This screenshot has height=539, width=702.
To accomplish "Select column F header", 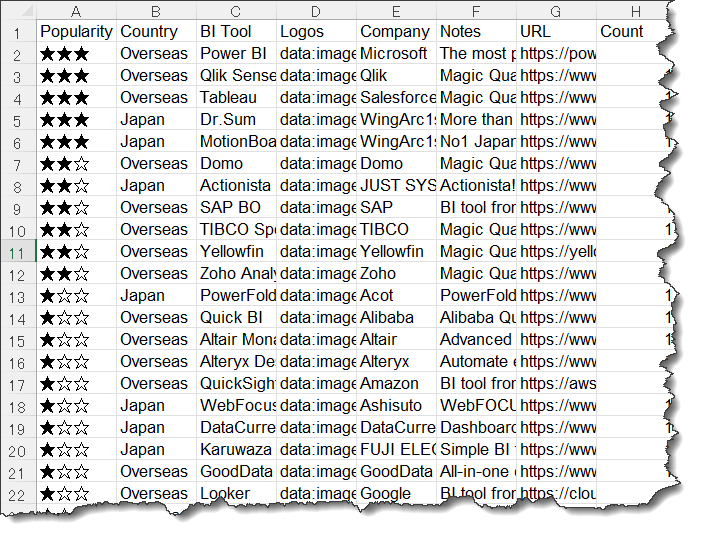I will [476, 11].
